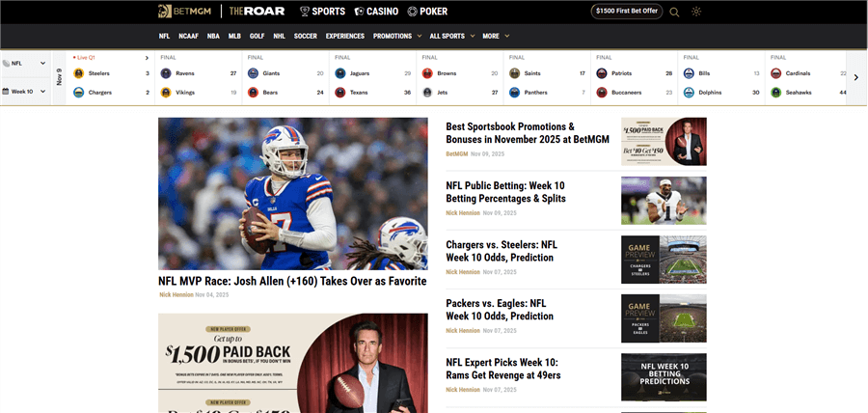Open the NFL MVP Race Josh Allen article
868x413 pixels.
292,282
